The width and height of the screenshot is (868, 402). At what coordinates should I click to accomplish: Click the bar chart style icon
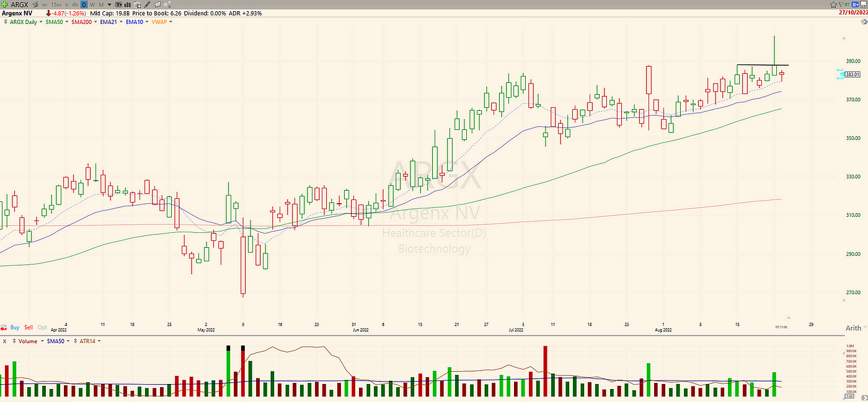[x=127, y=5]
